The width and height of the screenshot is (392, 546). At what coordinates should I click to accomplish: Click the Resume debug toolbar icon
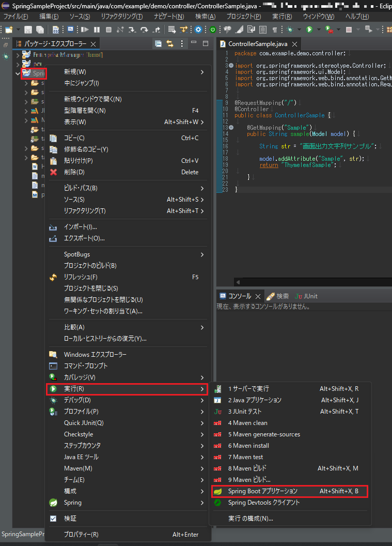tap(85, 29)
